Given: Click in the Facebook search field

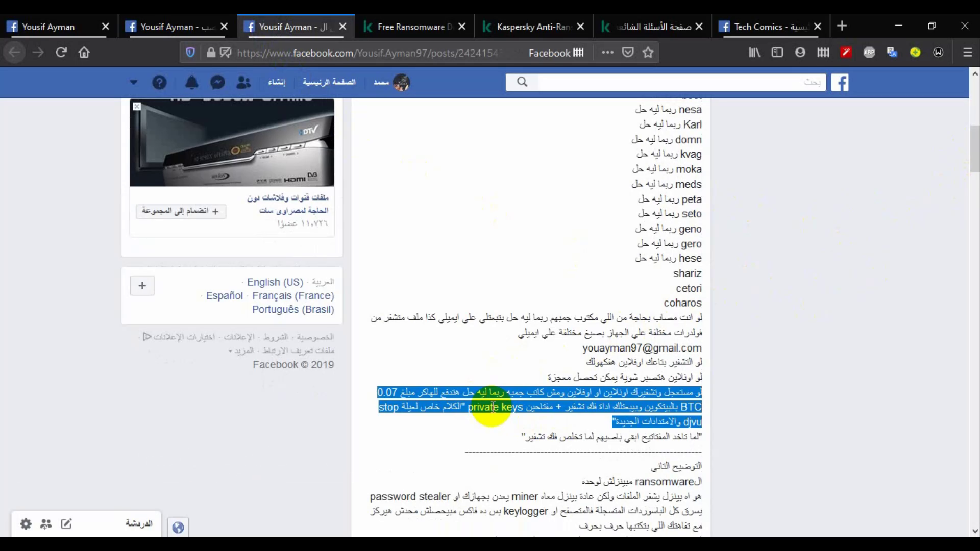Looking at the screenshot, I should pos(679,82).
